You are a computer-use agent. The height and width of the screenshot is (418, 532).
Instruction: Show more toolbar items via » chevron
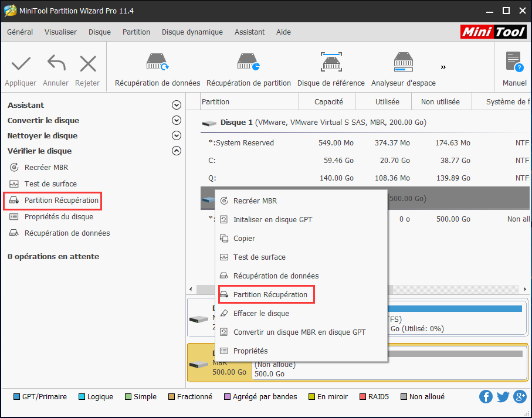443,67
